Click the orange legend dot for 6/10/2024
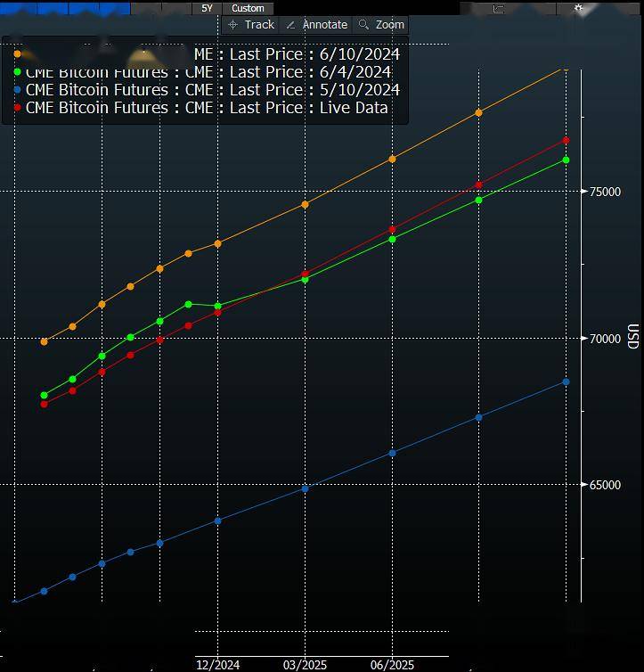Image resolution: width=644 pixels, height=672 pixels. click(17, 54)
